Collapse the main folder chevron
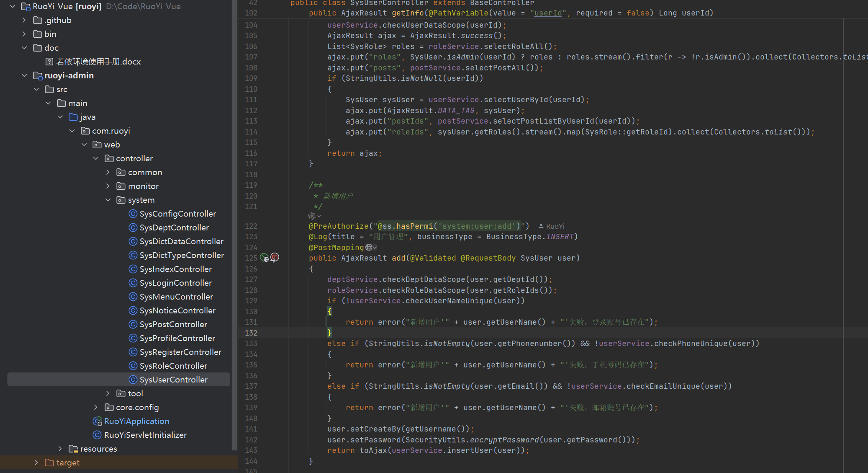The image size is (868, 473). tap(48, 103)
